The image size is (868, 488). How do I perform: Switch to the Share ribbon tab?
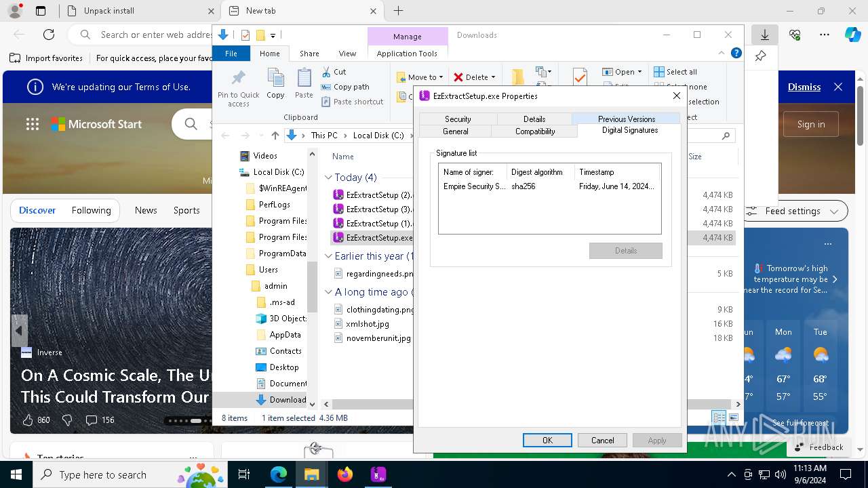(x=309, y=54)
